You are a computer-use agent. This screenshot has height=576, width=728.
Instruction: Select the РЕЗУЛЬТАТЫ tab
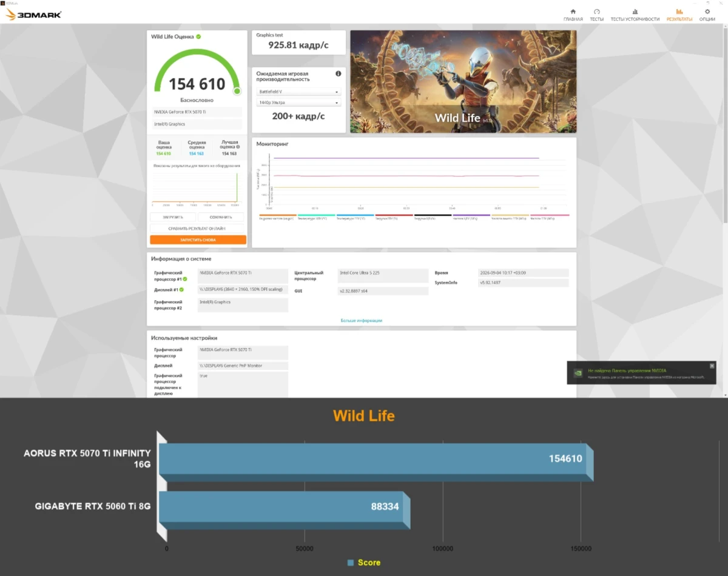coord(679,15)
